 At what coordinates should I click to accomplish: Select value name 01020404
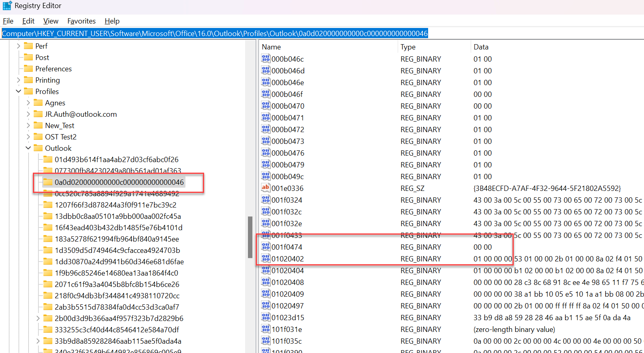[288, 271]
